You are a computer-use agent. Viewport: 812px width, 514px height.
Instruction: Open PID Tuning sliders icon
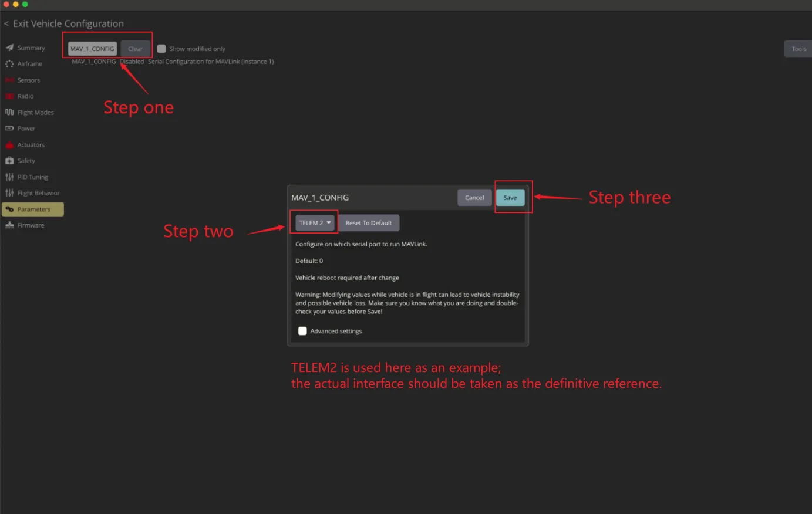click(x=9, y=177)
